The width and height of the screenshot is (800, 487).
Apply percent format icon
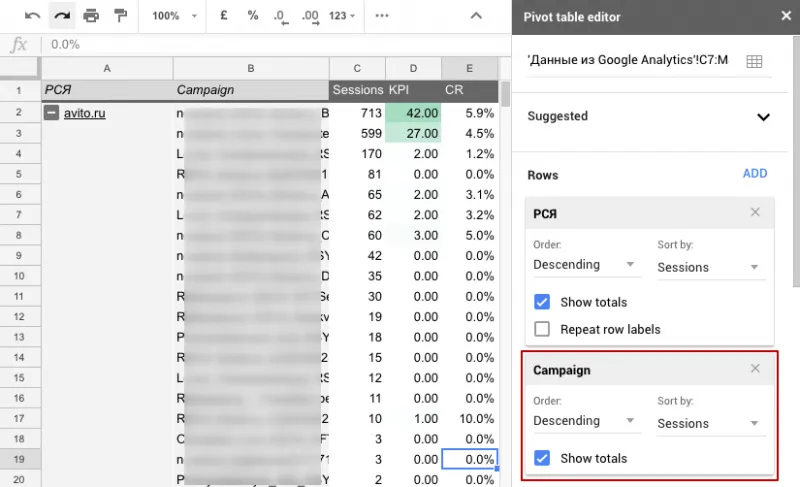pos(253,15)
